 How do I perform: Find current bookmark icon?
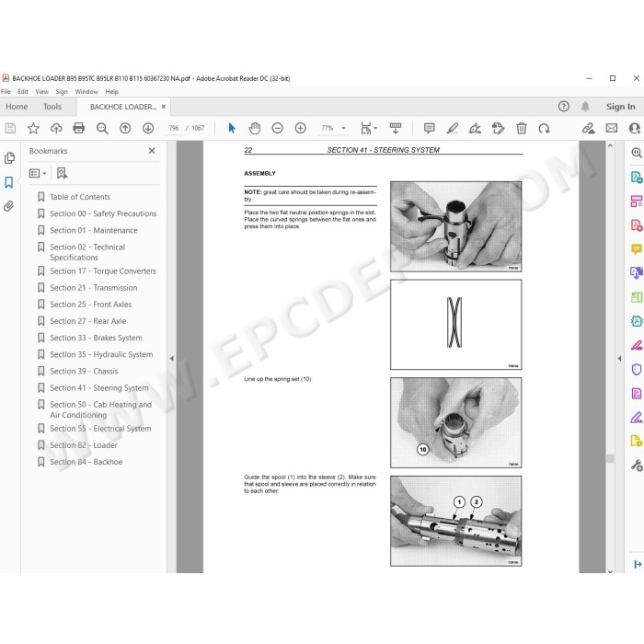point(62,173)
